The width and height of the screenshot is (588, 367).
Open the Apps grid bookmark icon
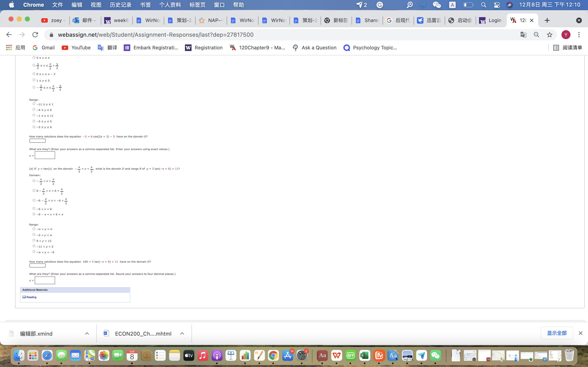point(9,48)
